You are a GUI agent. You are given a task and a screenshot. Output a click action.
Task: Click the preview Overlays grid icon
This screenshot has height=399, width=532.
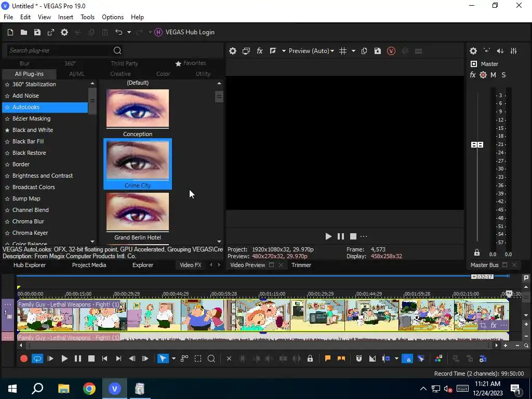pyautogui.click(x=343, y=51)
